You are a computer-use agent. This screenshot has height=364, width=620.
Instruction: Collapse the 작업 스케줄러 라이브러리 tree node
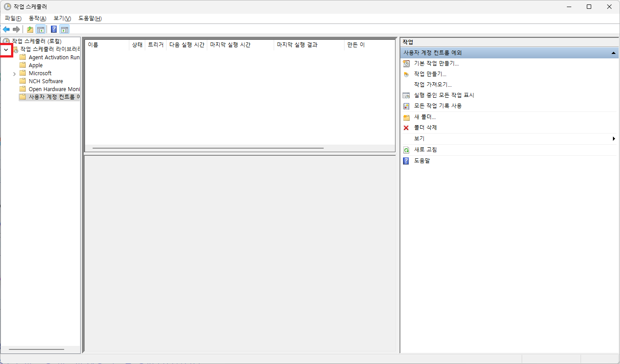6,50
